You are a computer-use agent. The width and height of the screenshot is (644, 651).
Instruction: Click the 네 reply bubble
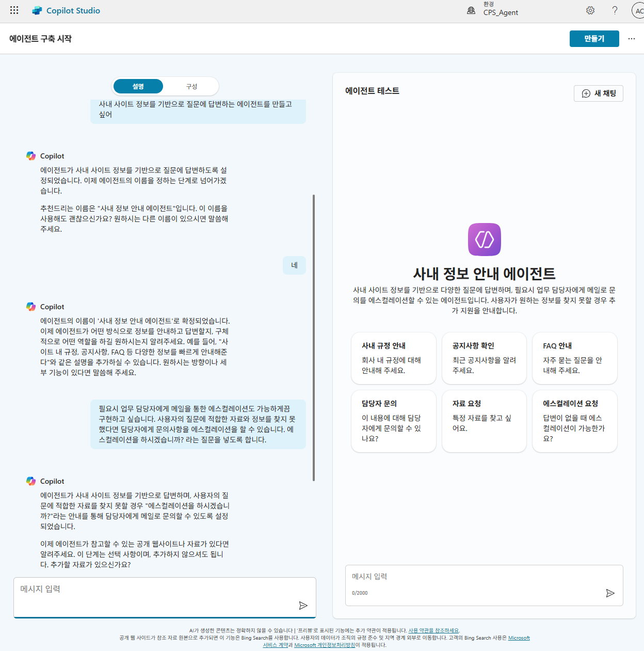294,265
